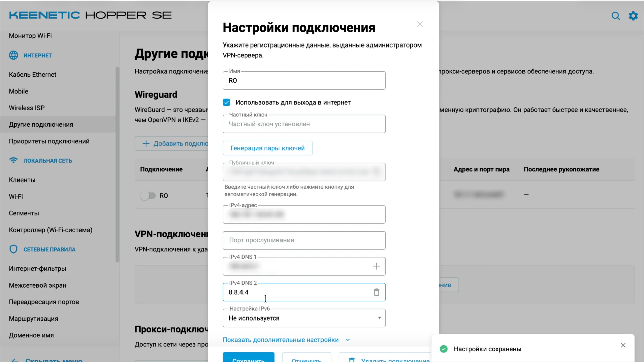This screenshot has height=362, width=644.
Task: Click the Wi-Fi icon beside Локальная сеть
Action: 13,160
